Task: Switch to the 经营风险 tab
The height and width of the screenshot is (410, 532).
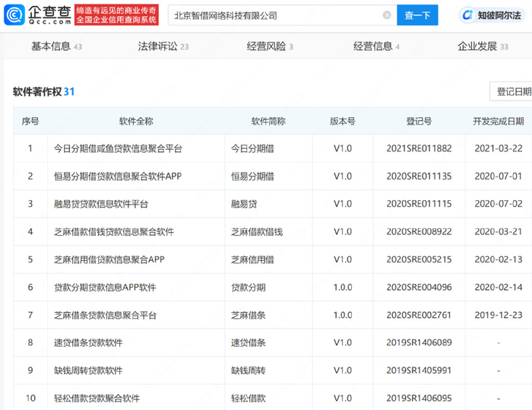Action: (270, 46)
